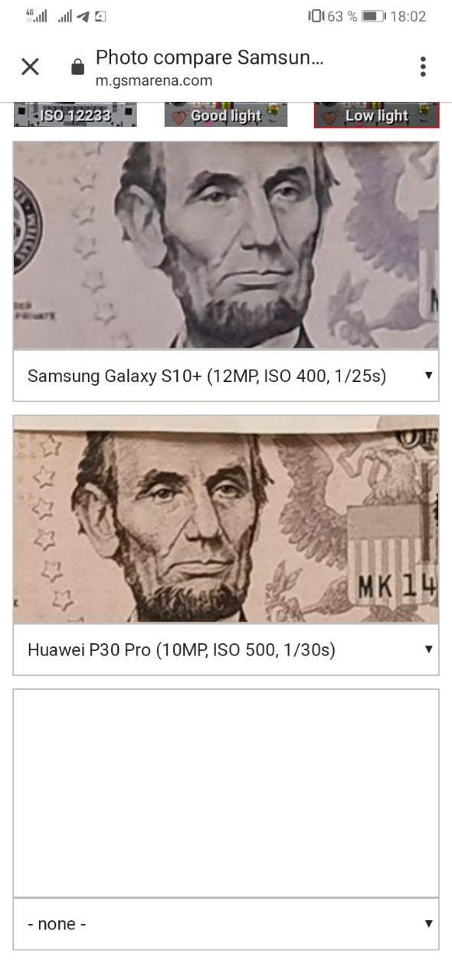Tap the 4G signal strength indicator
Screen dimensions: 452x980
36,15
